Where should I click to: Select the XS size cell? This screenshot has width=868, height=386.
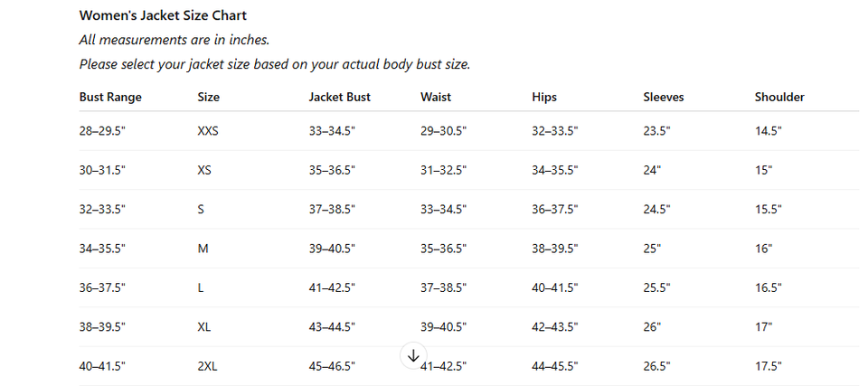204,170
